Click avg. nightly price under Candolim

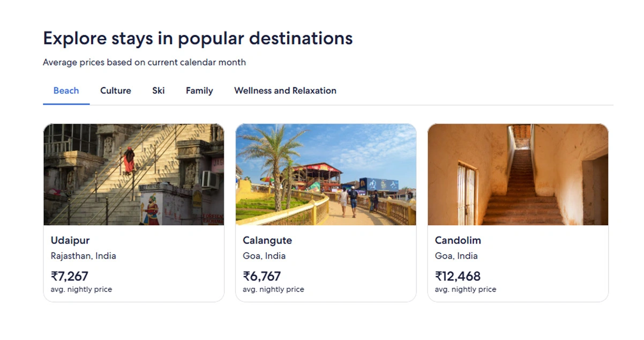(465, 290)
